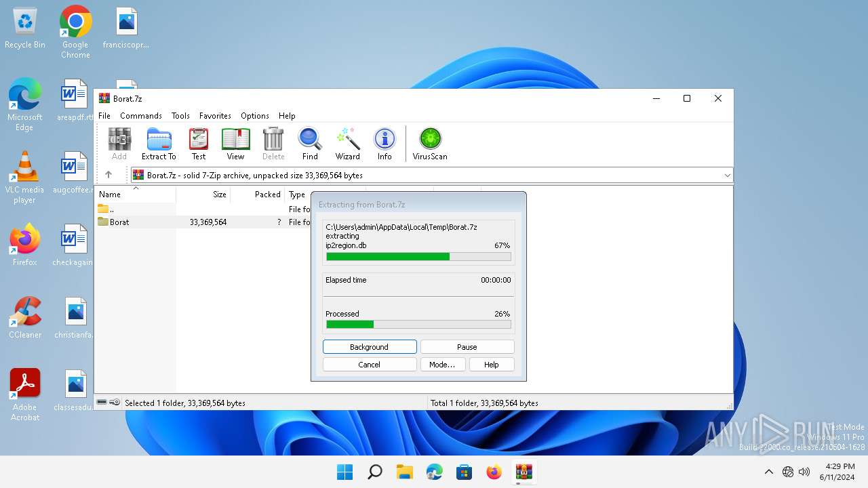Open File Explorer from taskbar
Viewport: 868px width, 488px height.
coord(405,472)
